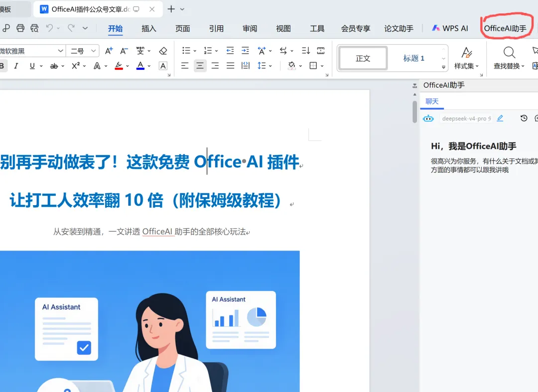Undo the last edit
This screenshot has height=392, width=538.
tap(50, 28)
